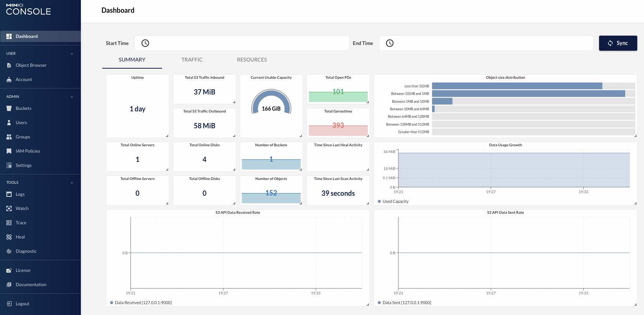Open the Dashboard icon in sidebar

[x=9, y=36]
